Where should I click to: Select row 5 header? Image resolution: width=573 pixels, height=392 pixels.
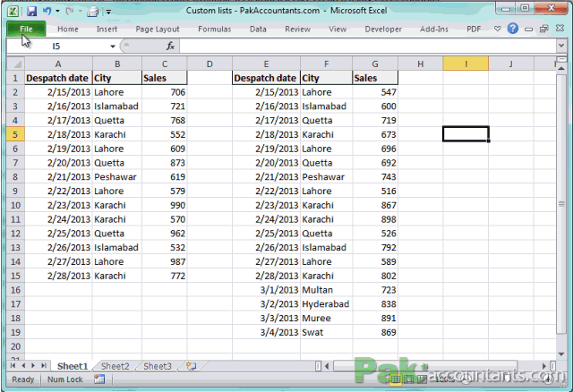pos(15,134)
